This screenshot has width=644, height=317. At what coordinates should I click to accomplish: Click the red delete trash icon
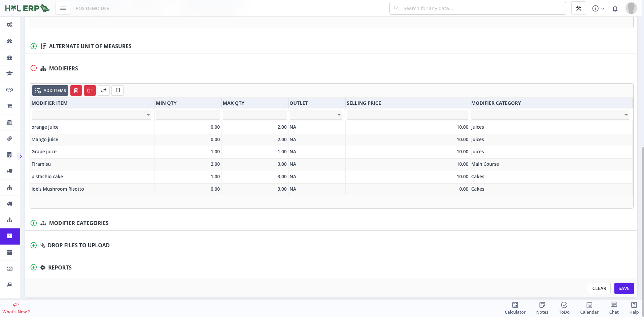tap(76, 91)
